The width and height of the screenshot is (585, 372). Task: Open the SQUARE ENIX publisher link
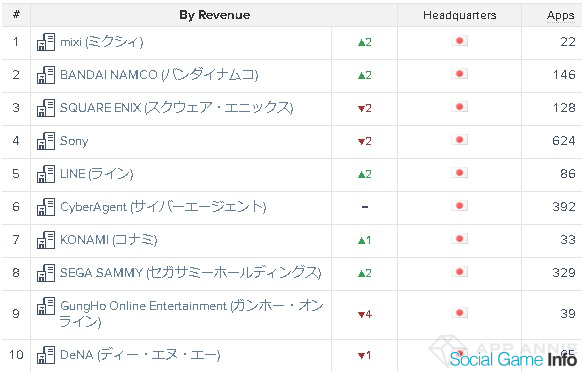click(x=176, y=108)
